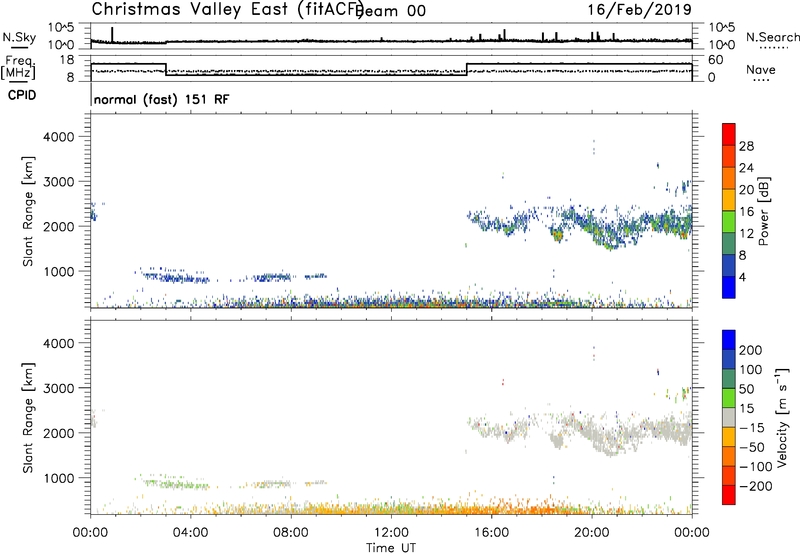Click the '16:00' time tick label

(x=491, y=533)
